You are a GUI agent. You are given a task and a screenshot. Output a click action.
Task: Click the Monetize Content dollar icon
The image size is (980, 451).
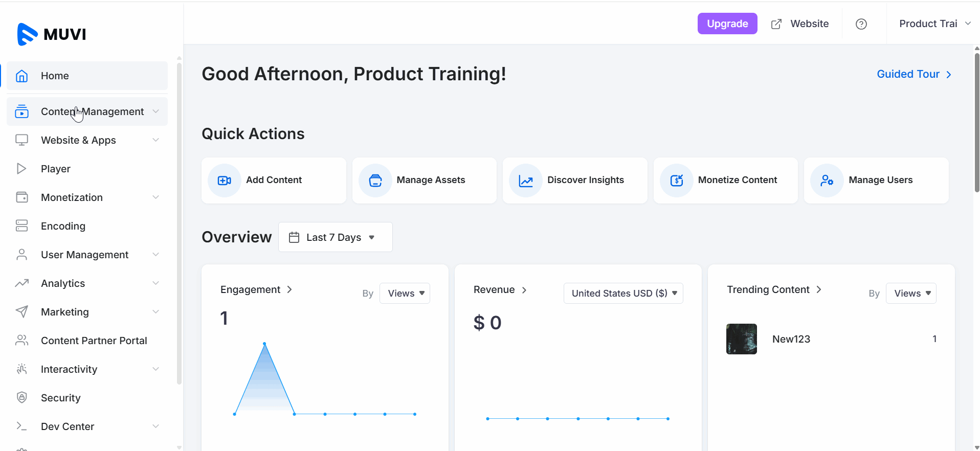point(676,181)
